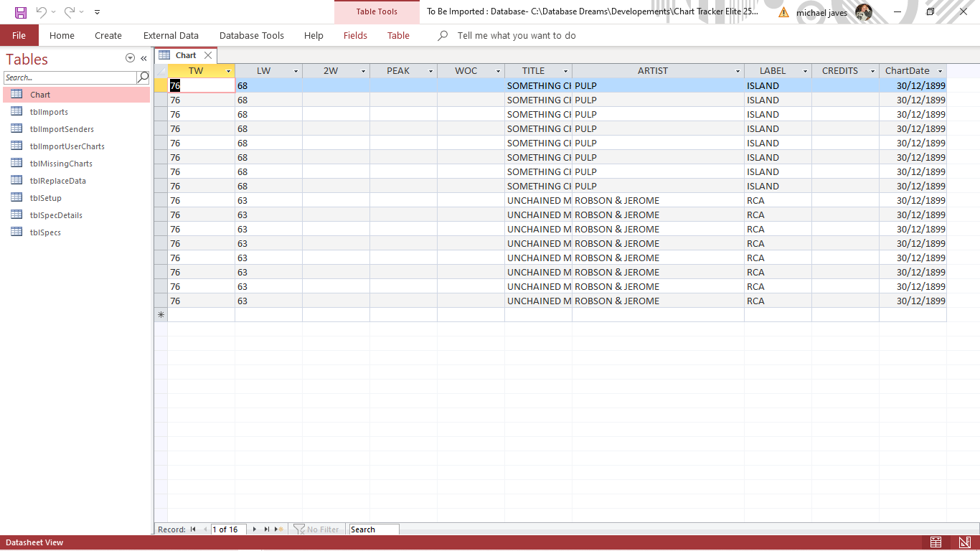Click the warning triangle icon in title bar
The width and height of the screenshot is (980, 551).
click(783, 12)
